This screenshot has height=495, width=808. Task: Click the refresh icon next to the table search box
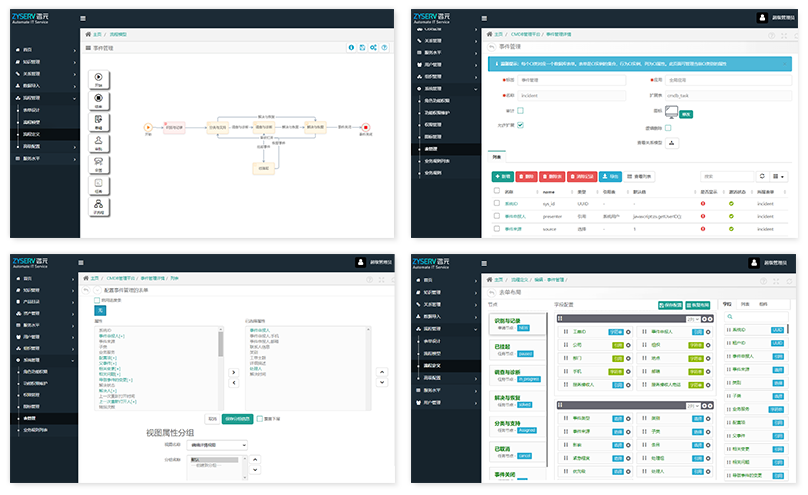pyautogui.click(x=762, y=176)
